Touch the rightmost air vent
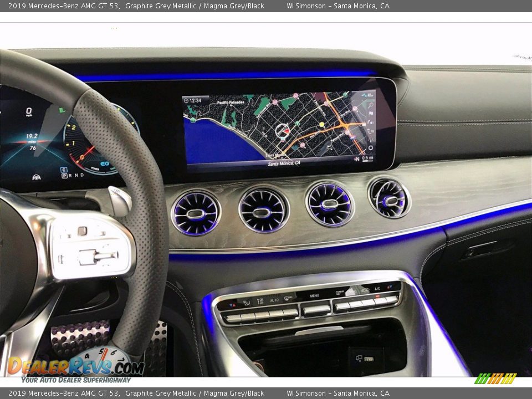This screenshot has width=532, height=399. (x=390, y=198)
